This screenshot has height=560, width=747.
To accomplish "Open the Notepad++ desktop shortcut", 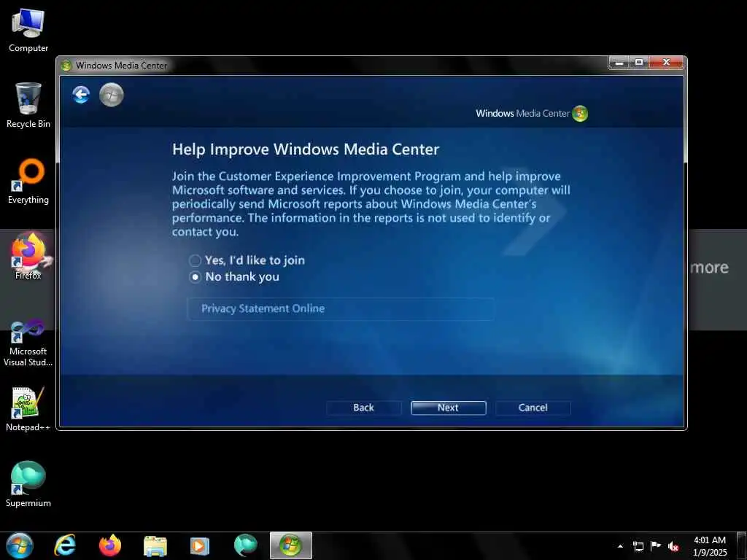I will [28, 409].
